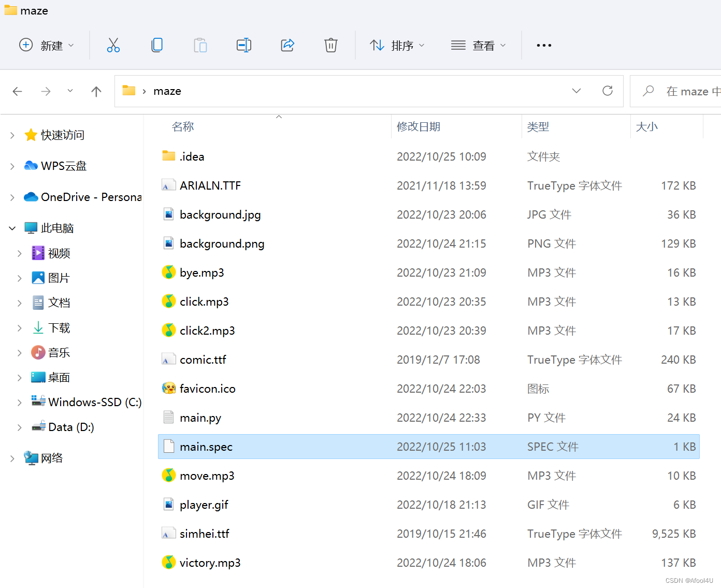Open the 排序 (Sort) dropdown
The image size is (721, 588).
tap(397, 46)
